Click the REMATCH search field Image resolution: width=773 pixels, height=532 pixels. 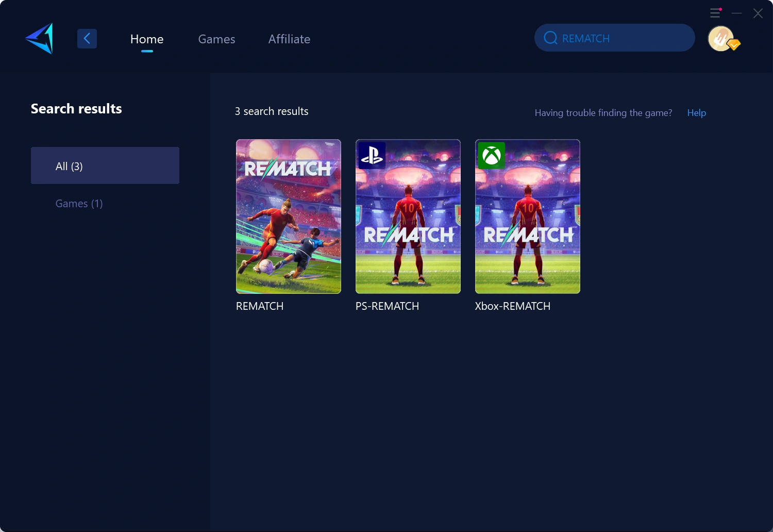tap(615, 38)
